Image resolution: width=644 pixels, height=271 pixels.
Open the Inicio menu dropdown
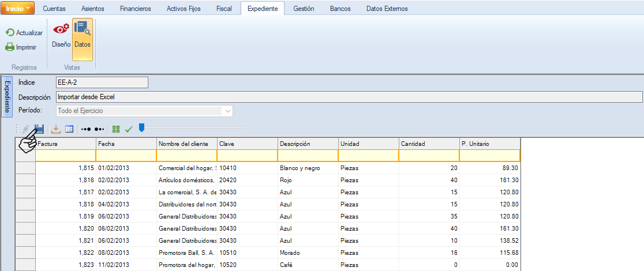tap(18, 9)
